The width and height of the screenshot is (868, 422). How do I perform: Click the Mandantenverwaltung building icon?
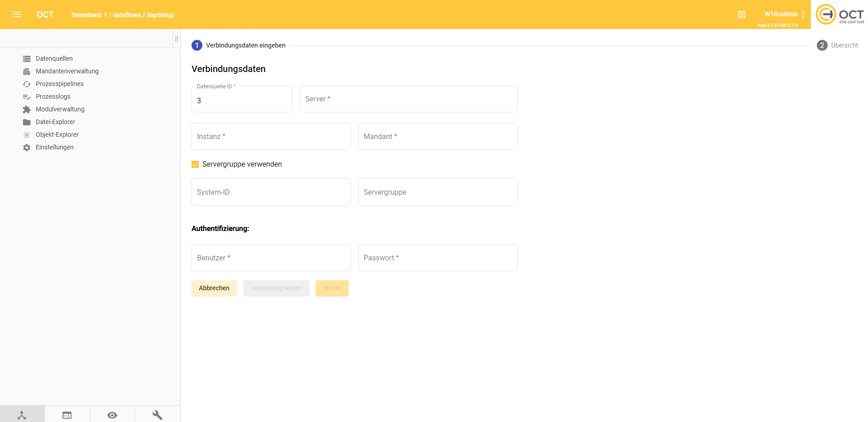point(27,71)
